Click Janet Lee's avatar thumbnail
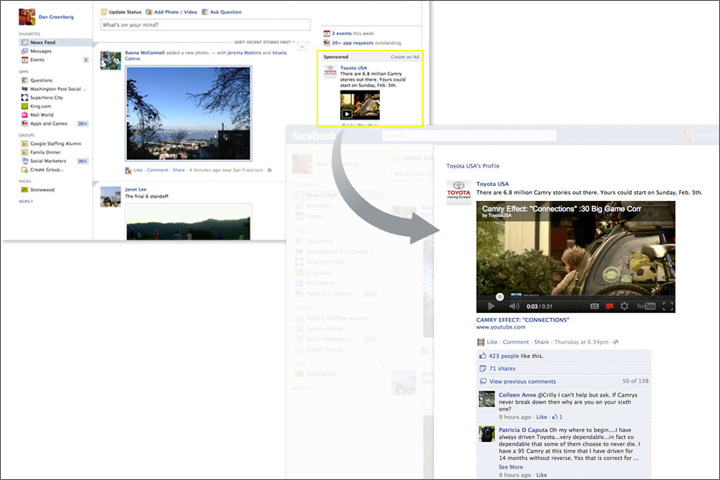 click(111, 197)
